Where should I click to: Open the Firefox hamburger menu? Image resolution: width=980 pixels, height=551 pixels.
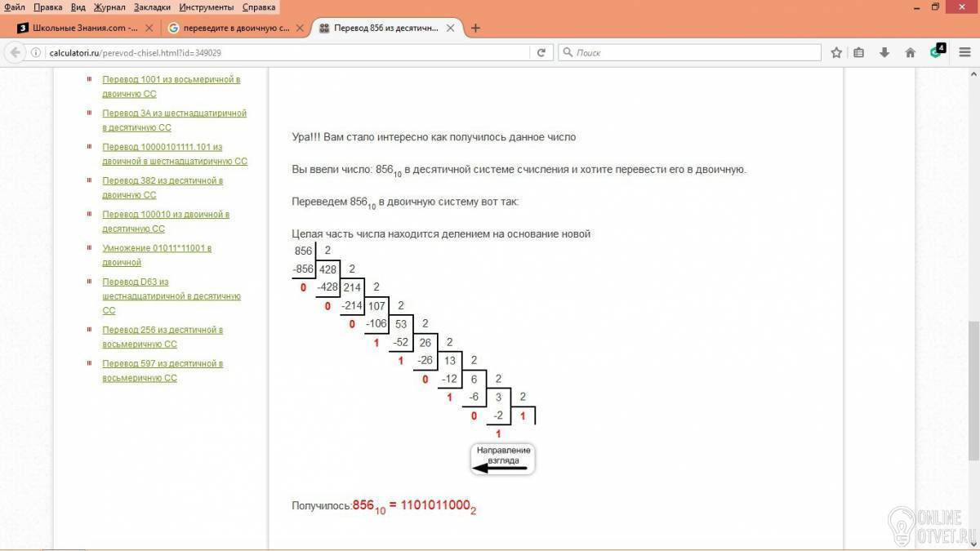pos(966,52)
